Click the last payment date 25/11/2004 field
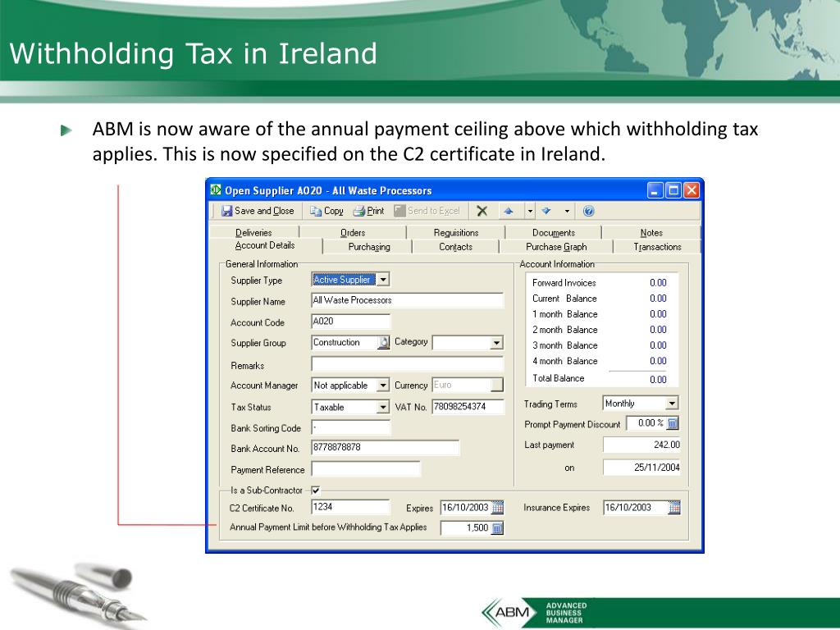 pyautogui.click(x=641, y=467)
